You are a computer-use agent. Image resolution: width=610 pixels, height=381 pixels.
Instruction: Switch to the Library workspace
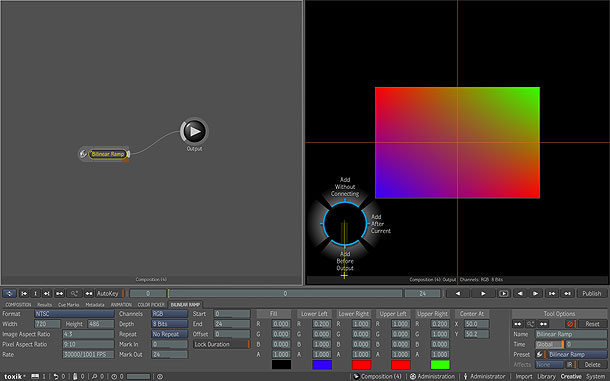coord(546,376)
